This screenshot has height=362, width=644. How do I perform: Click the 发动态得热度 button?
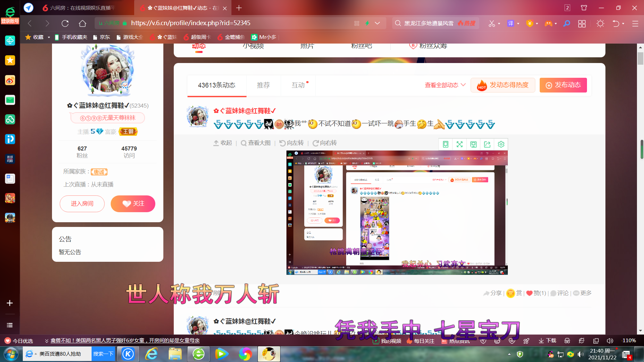(502, 85)
